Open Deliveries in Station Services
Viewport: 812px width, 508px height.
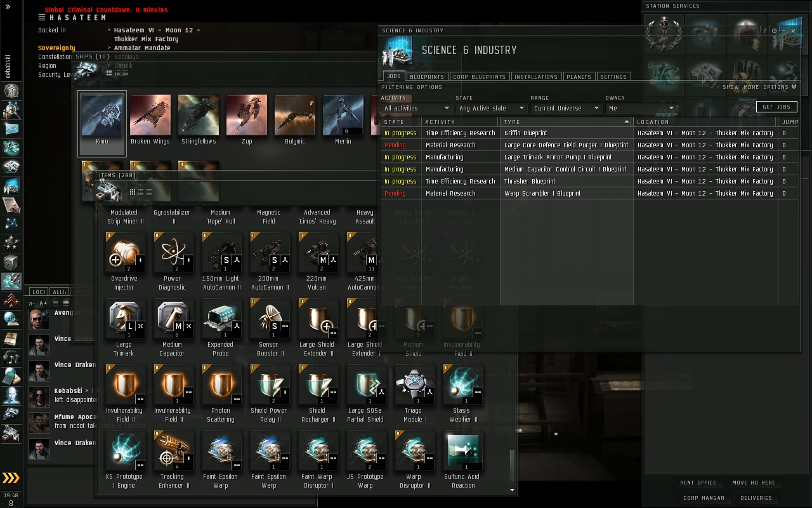[756, 498]
